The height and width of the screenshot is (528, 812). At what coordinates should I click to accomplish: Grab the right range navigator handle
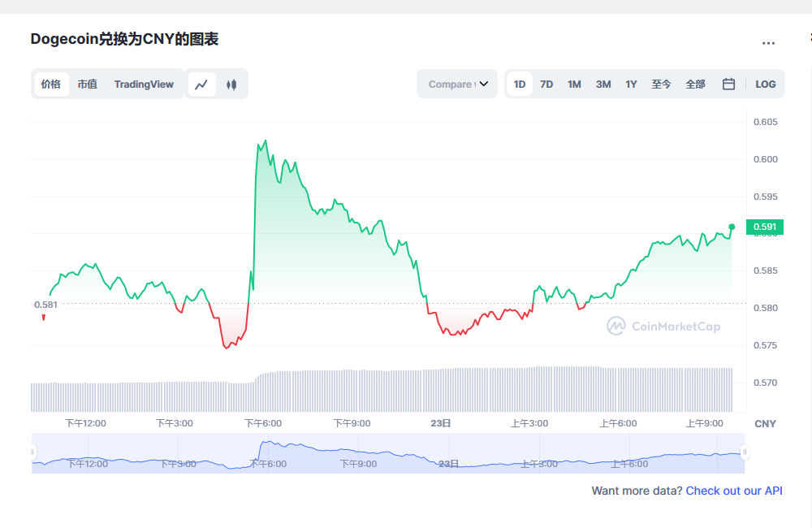[745, 452]
